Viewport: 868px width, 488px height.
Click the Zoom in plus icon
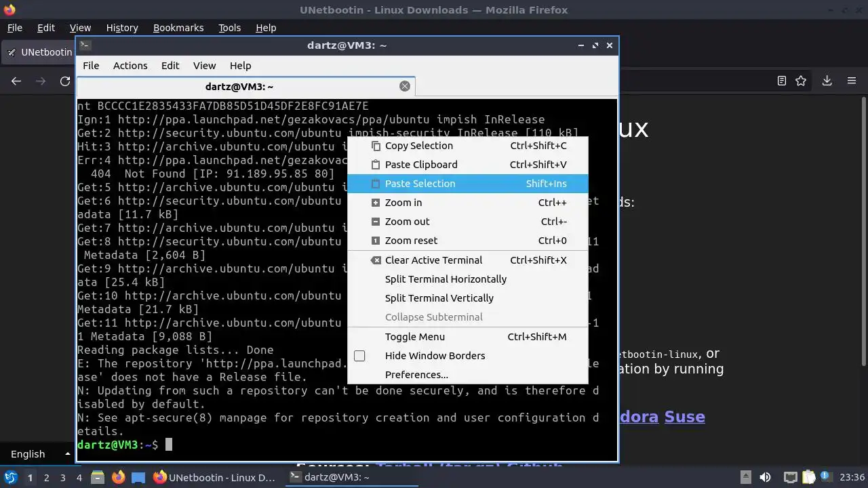point(375,203)
